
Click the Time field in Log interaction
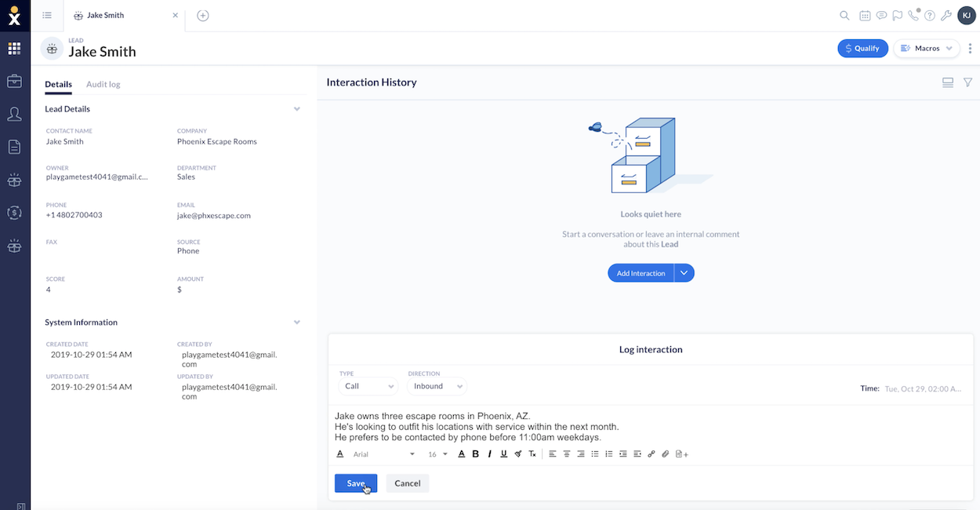click(x=922, y=388)
